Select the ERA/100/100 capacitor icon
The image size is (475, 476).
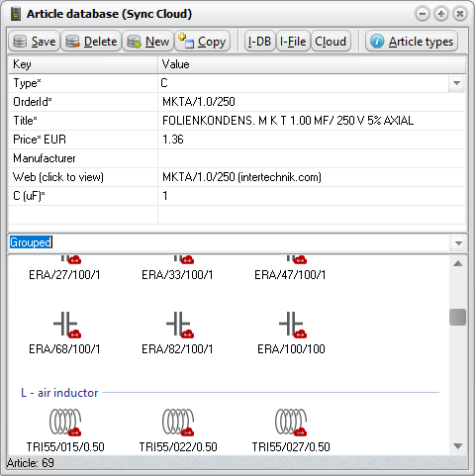pyautogui.click(x=293, y=325)
